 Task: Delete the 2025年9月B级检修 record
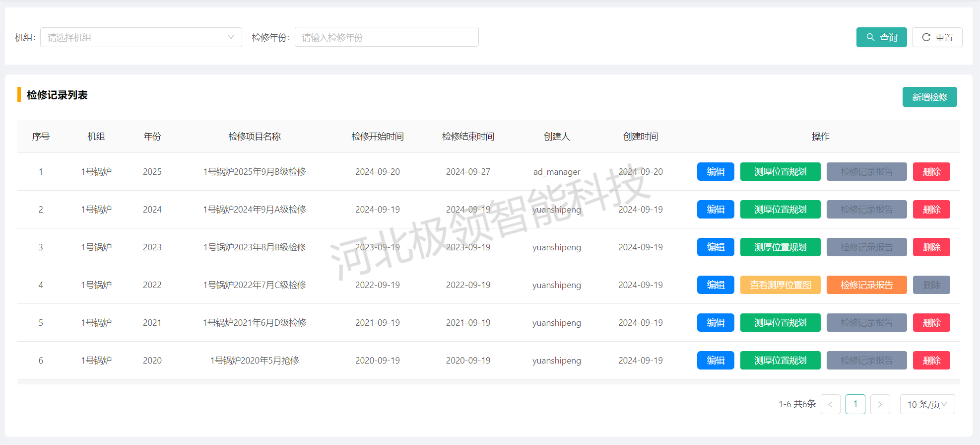point(931,172)
